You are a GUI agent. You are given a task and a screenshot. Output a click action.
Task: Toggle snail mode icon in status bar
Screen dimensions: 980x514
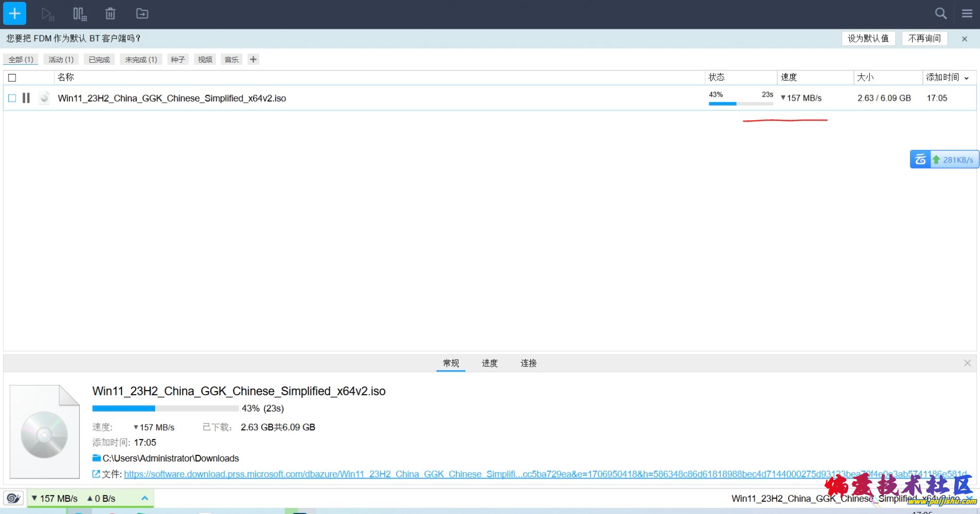point(13,498)
